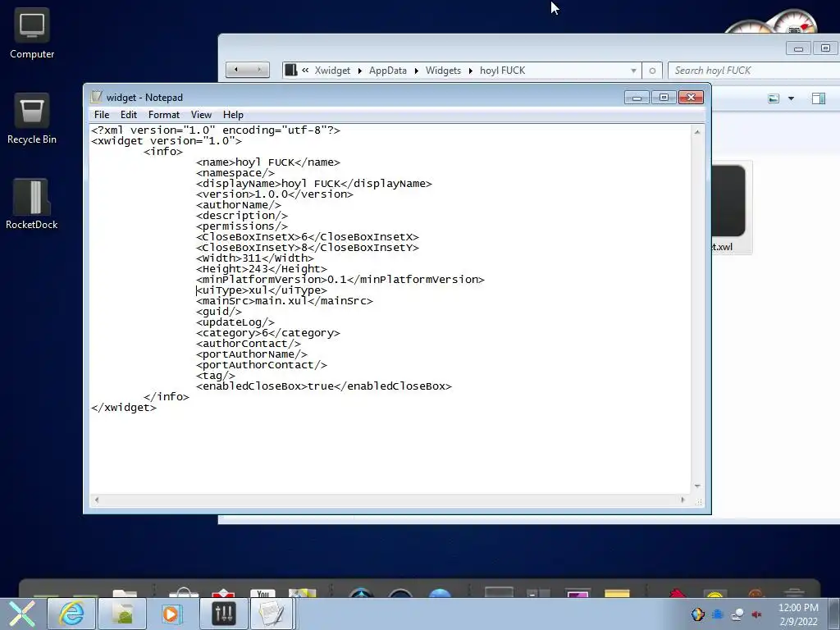The height and width of the screenshot is (630, 840).
Task: Open the Recycle Bin desktop icon
Action: pos(32,119)
